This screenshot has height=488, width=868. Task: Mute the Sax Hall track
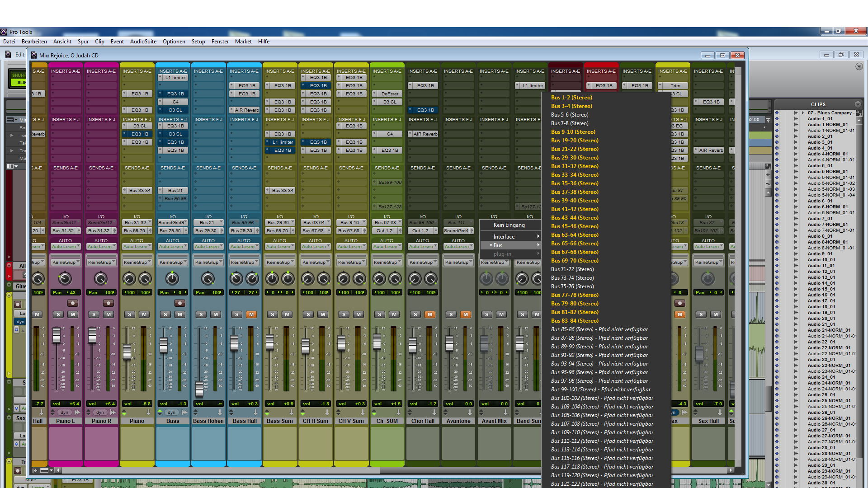tap(715, 314)
